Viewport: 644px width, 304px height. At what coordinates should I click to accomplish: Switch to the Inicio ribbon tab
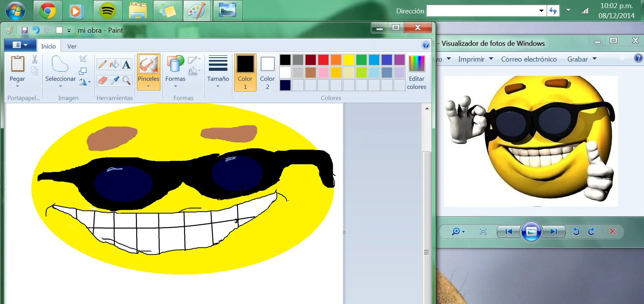click(x=48, y=46)
